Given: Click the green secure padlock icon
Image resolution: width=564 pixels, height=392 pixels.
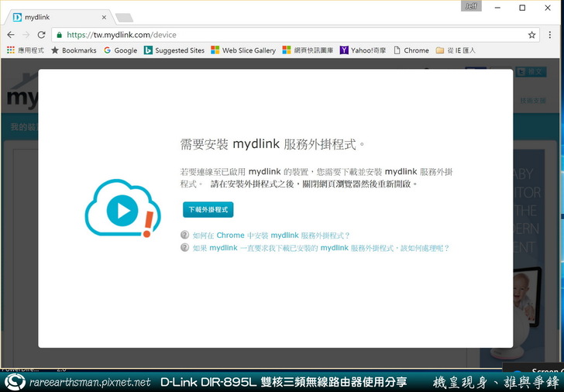Looking at the screenshot, I should 60,35.
